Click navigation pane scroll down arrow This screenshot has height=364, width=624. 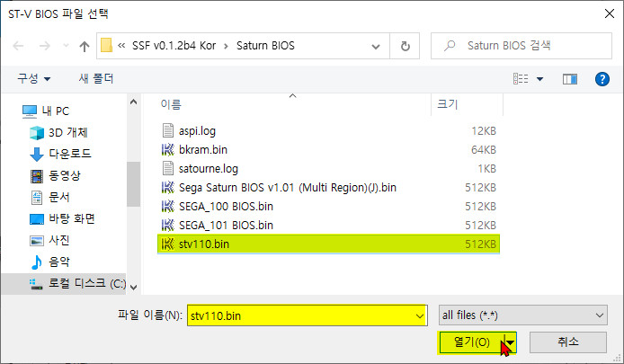point(134,288)
